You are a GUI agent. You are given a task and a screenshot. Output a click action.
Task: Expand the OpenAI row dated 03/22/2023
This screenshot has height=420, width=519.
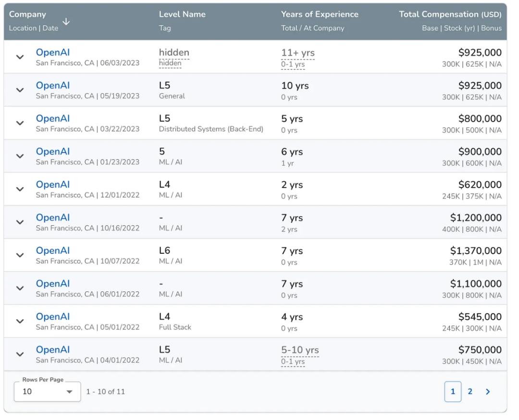(x=20, y=123)
